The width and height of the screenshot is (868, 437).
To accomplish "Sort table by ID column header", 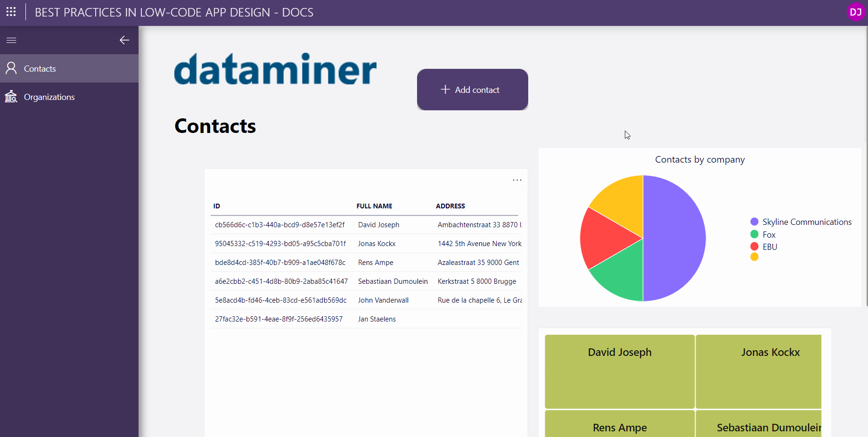I will click(x=217, y=206).
